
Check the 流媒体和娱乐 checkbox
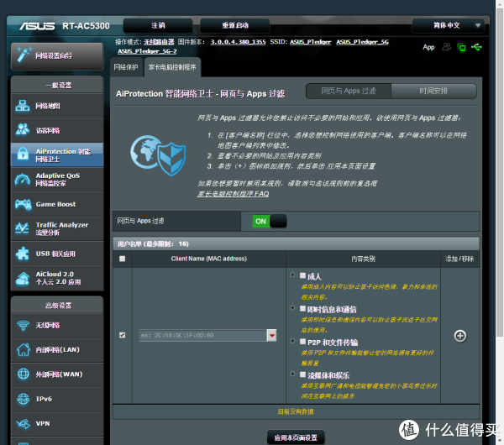tap(302, 374)
